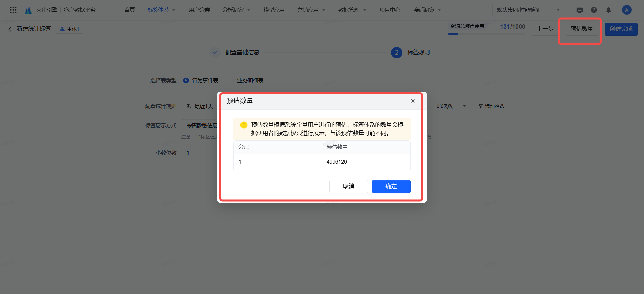Click the 创建完成 button

[x=621, y=29]
